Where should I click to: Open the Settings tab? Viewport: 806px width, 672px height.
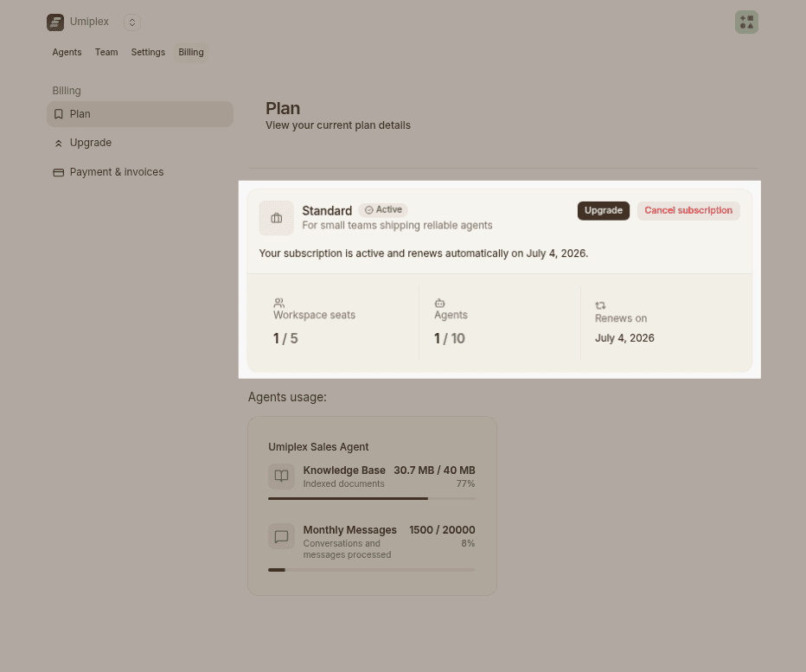point(148,52)
